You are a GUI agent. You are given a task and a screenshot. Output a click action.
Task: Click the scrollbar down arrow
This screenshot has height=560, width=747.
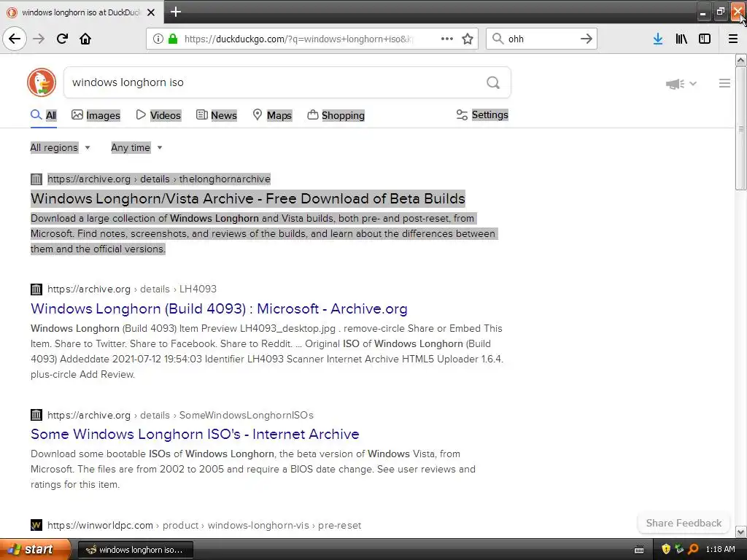pos(740,532)
